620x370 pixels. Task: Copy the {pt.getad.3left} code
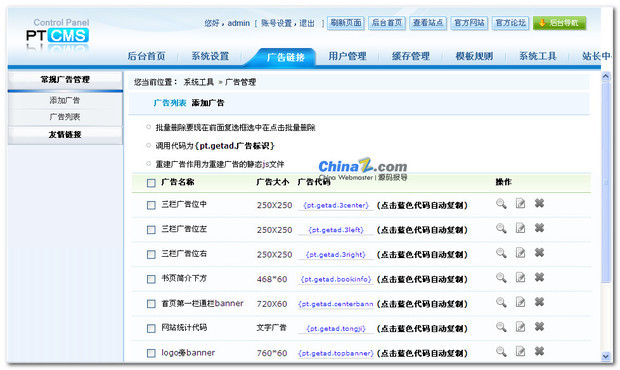coord(336,230)
